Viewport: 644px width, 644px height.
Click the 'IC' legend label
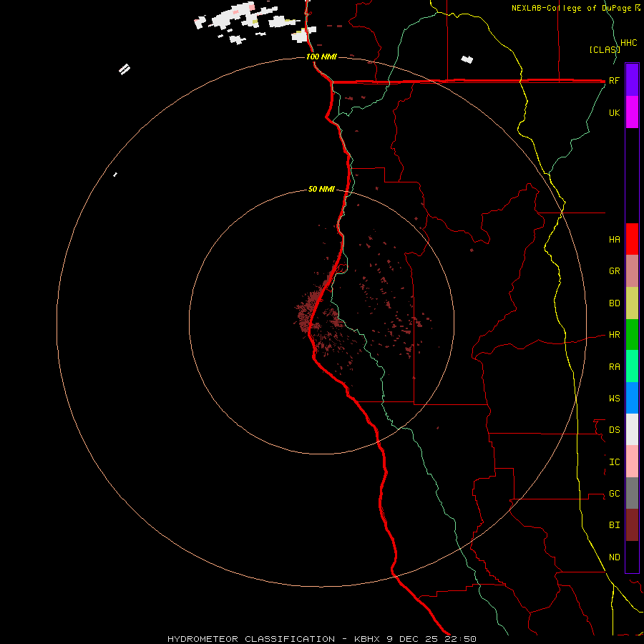pos(615,462)
